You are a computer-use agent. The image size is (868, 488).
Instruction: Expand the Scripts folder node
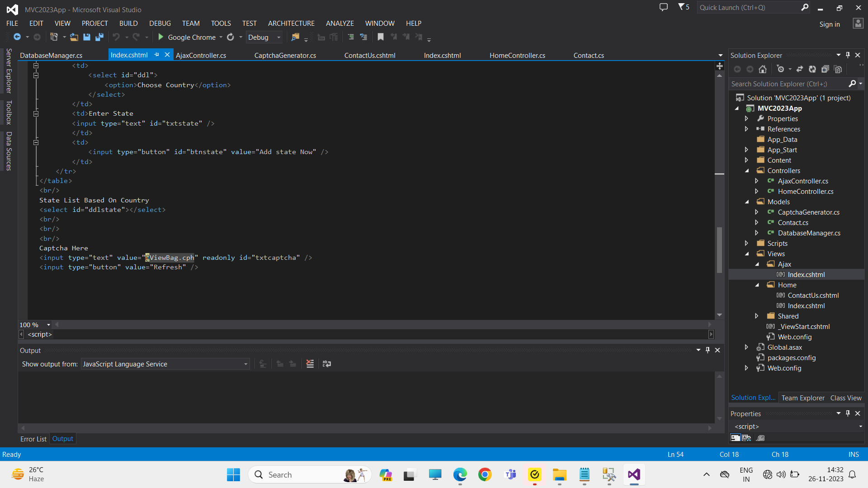point(747,243)
